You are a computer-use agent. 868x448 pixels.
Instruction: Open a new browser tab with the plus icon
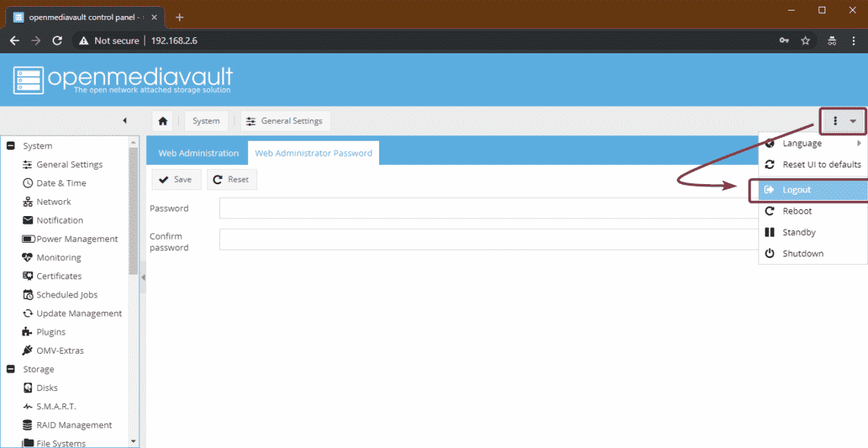pos(180,17)
